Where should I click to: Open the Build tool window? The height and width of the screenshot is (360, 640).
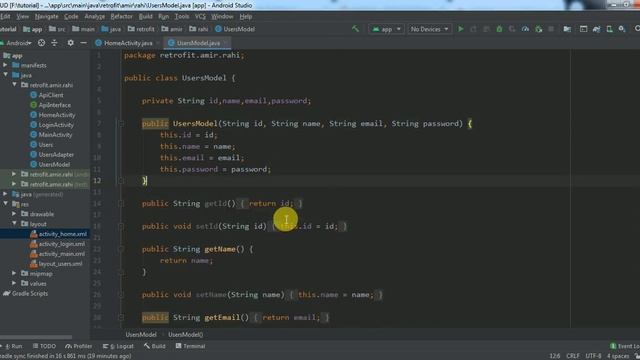pos(155,346)
